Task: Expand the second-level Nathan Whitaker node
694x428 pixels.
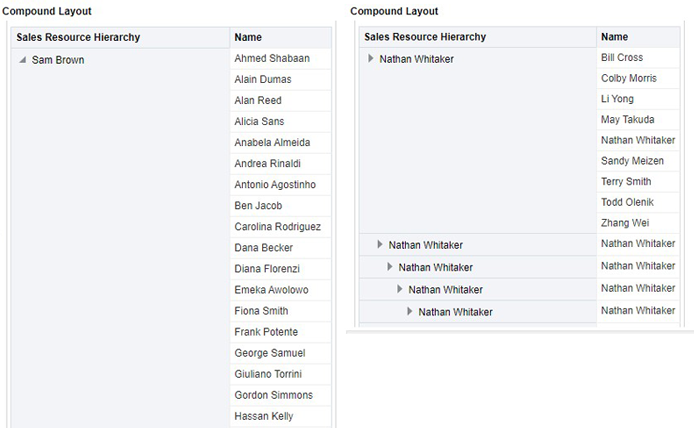Action: (380, 244)
